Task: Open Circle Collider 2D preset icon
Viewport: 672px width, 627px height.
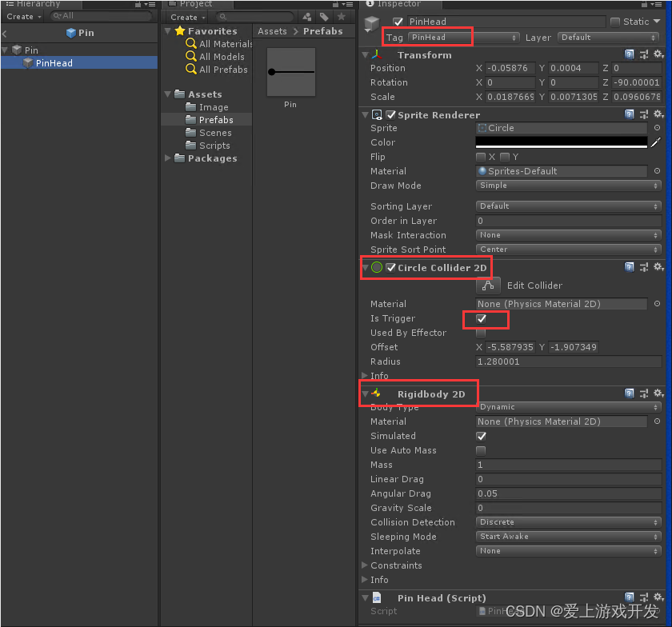Action: click(644, 267)
